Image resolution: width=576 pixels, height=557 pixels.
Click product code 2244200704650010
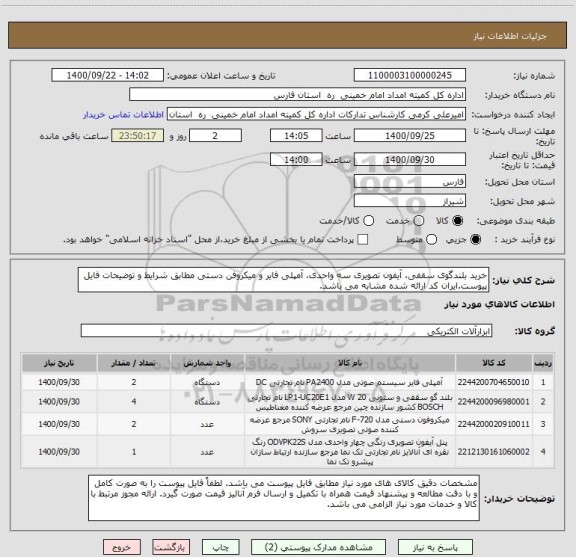[493, 382]
